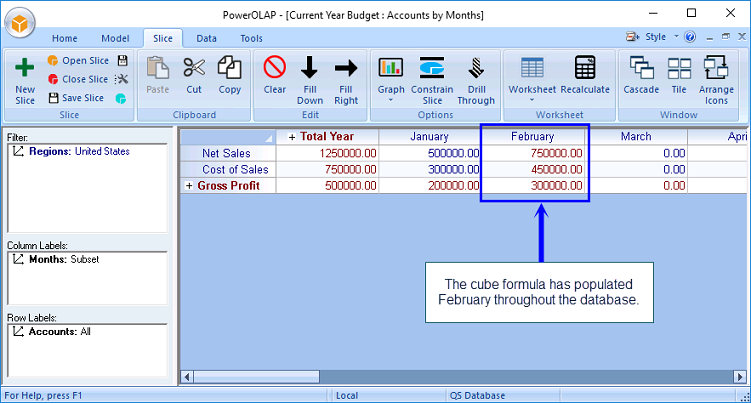Open the dropdown arrow under Graph
The image size is (751, 403).
tap(391, 101)
